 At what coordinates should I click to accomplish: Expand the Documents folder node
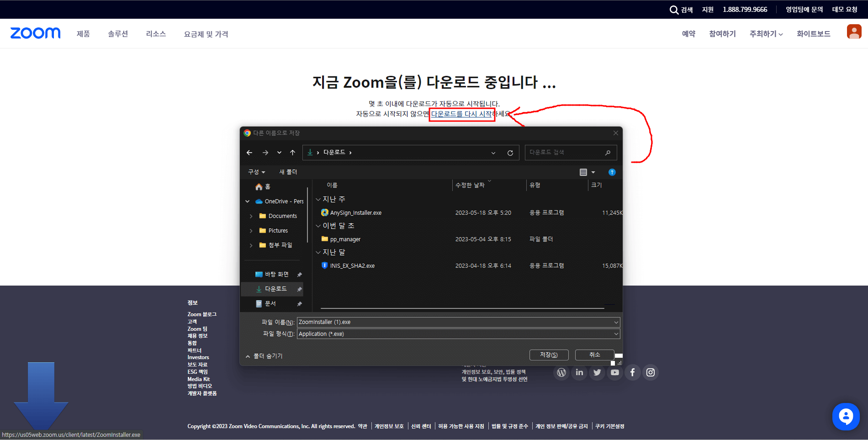(251, 216)
